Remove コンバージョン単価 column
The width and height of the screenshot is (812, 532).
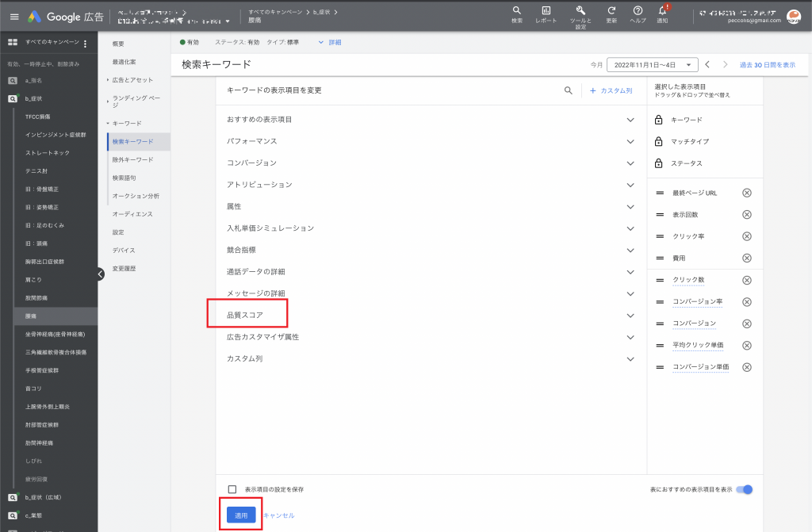pos(747,367)
